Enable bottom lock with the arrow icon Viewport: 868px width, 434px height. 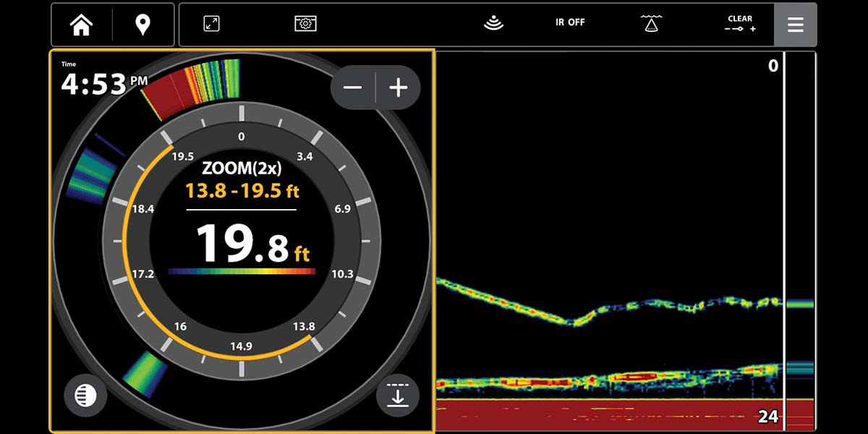point(397,396)
